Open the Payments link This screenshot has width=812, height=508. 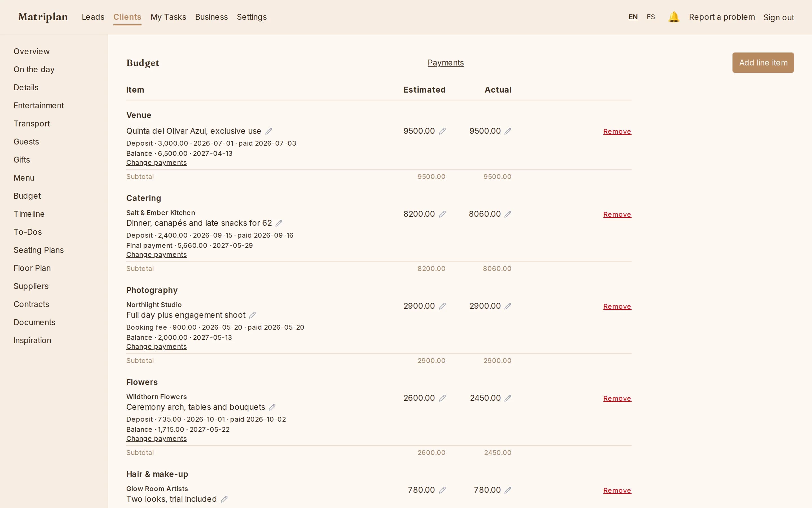[x=445, y=63]
